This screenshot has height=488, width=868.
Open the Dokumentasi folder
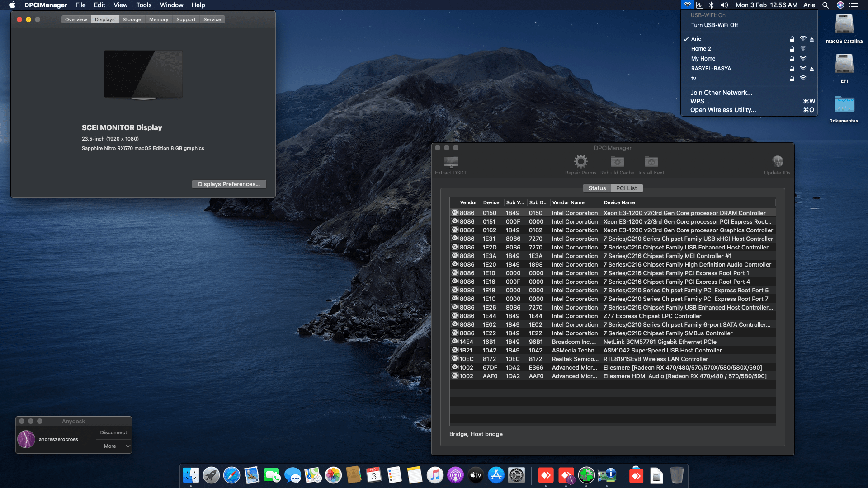click(x=844, y=104)
